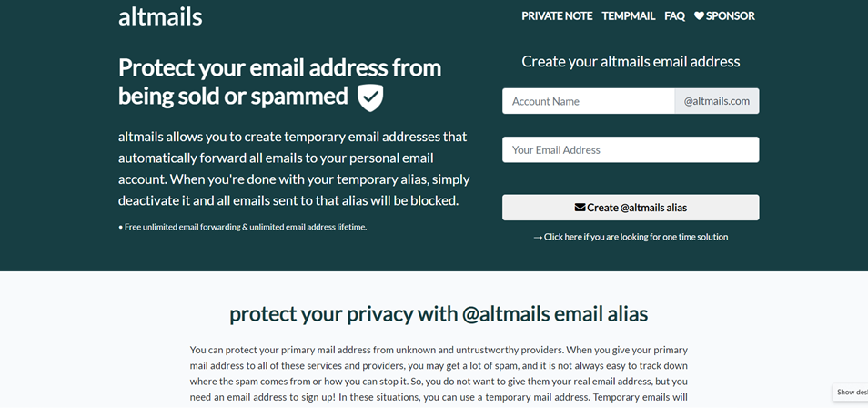Viewport: 868px width, 408px height.
Task: Click the shield checkmark icon after headline
Action: click(x=370, y=97)
